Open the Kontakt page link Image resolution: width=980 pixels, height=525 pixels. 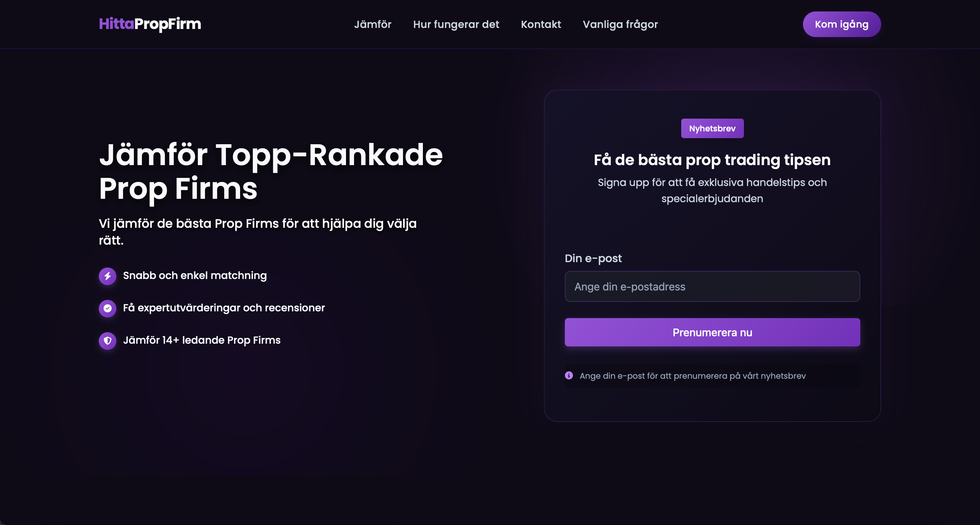541,24
